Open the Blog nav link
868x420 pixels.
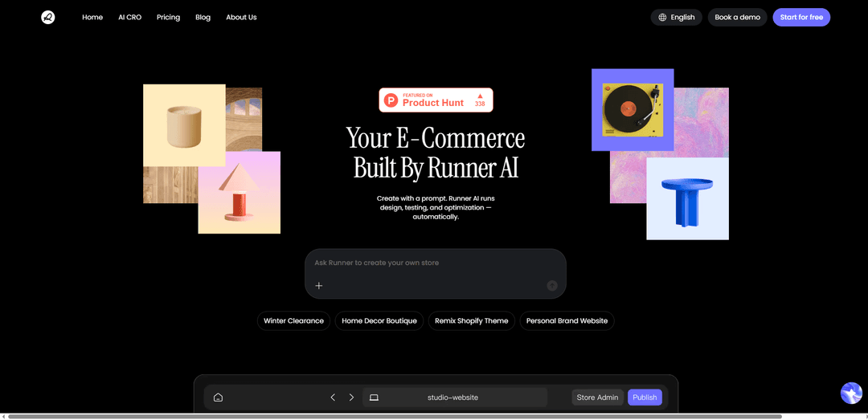click(203, 17)
